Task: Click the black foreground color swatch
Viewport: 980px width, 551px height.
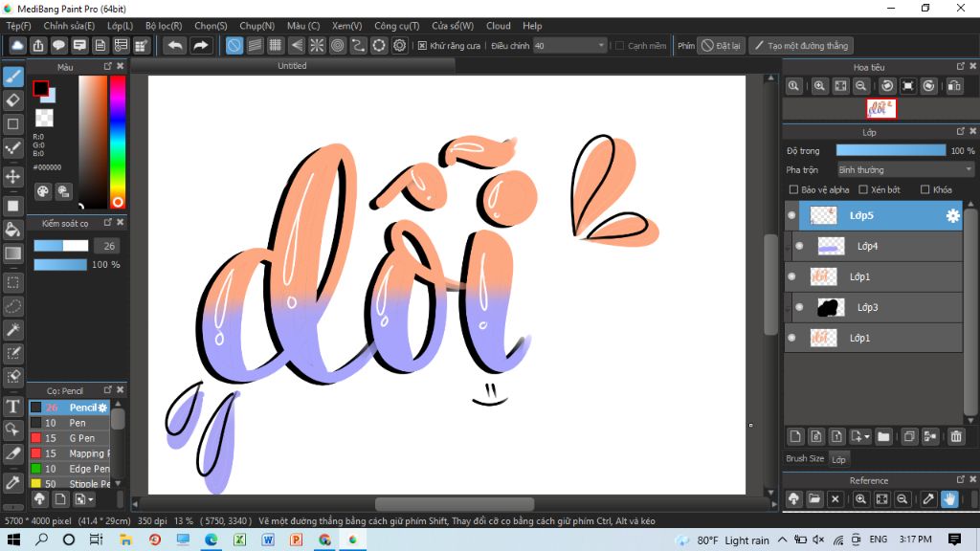Action: click(x=40, y=89)
